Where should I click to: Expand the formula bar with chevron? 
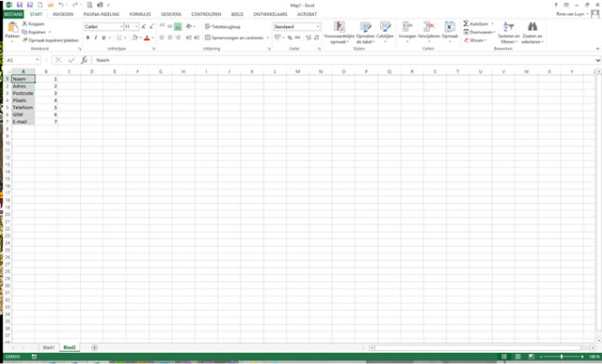597,61
